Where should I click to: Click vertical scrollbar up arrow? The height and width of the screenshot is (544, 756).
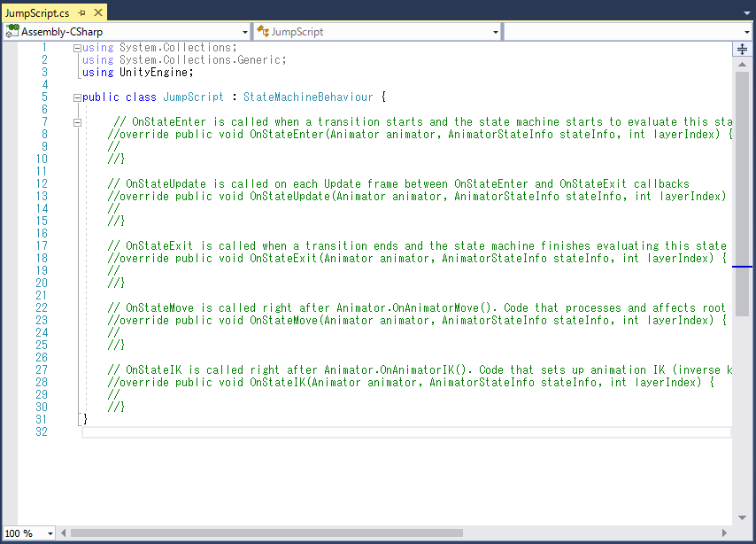742,64
